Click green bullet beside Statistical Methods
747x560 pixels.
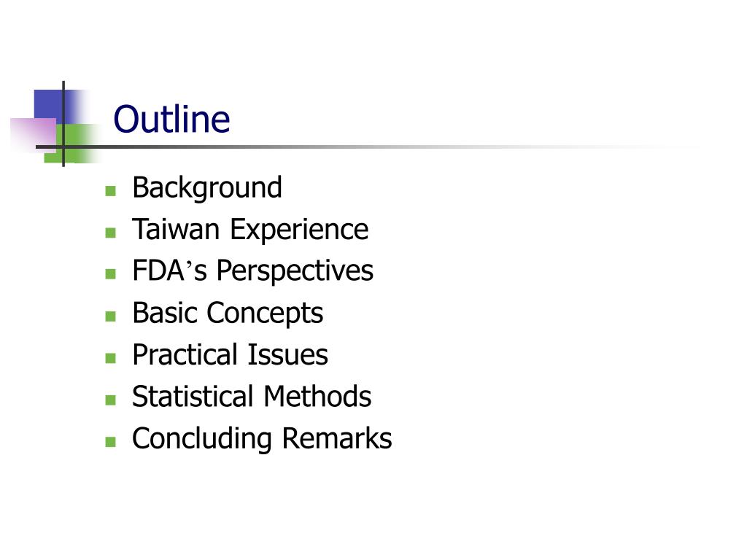[111, 400]
